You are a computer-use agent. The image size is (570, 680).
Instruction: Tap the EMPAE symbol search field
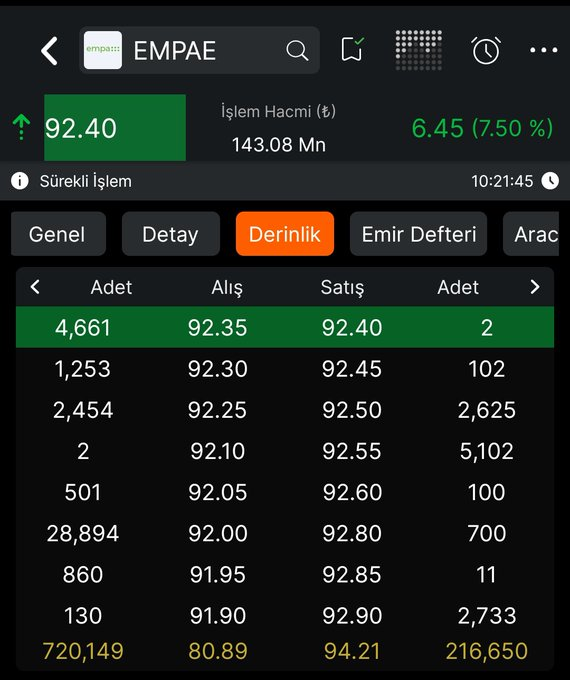tap(200, 50)
